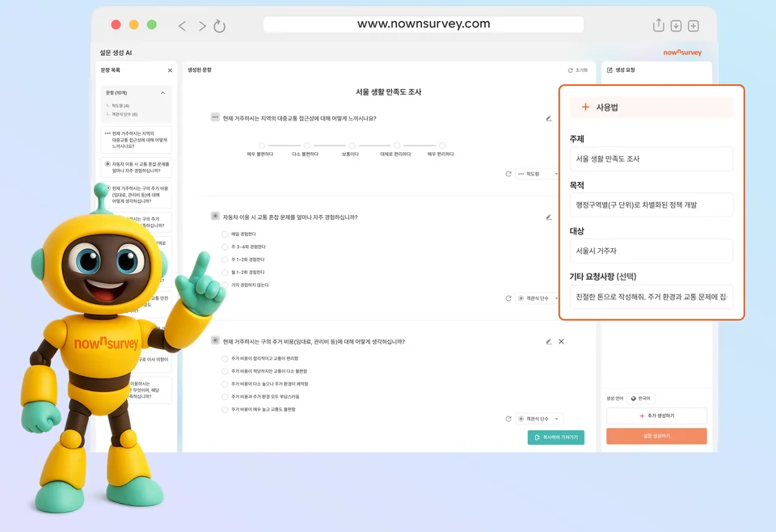The width and height of the screenshot is (776, 532).
Task: Select the 월 1-2회 경험한다 option
Action: (226, 272)
